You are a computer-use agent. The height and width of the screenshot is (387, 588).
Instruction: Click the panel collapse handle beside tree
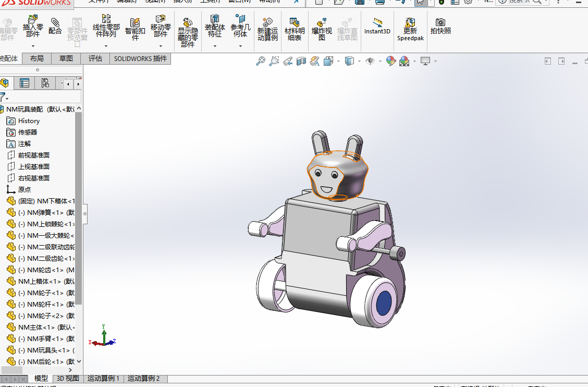coord(85,214)
